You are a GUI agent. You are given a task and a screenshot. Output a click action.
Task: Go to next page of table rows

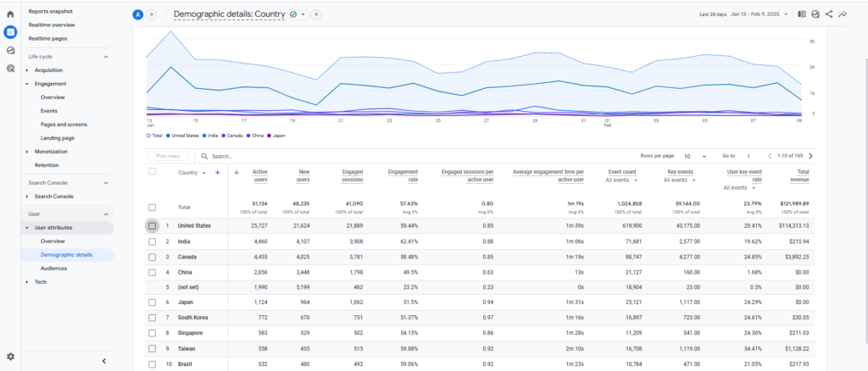tap(810, 156)
